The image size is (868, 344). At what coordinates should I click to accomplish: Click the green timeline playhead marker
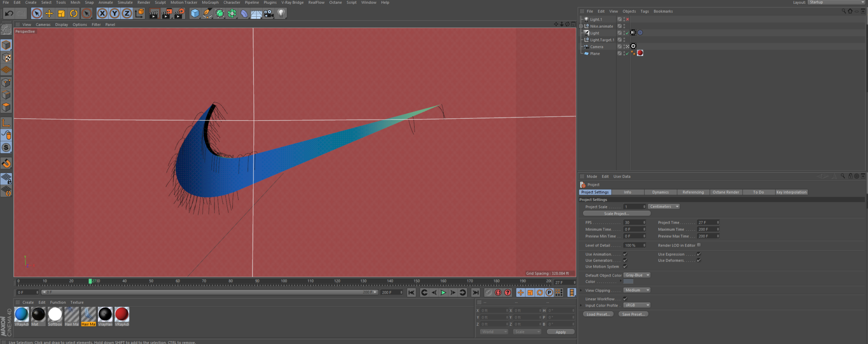point(90,281)
